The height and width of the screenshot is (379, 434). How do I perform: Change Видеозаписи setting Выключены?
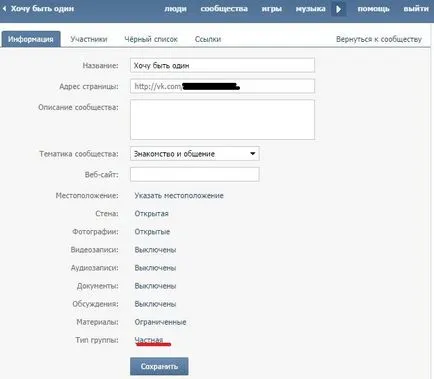coord(155,250)
